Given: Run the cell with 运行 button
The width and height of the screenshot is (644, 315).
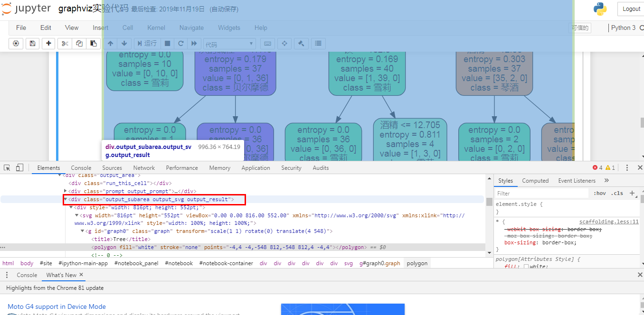Looking at the screenshot, I should [147, 43].
